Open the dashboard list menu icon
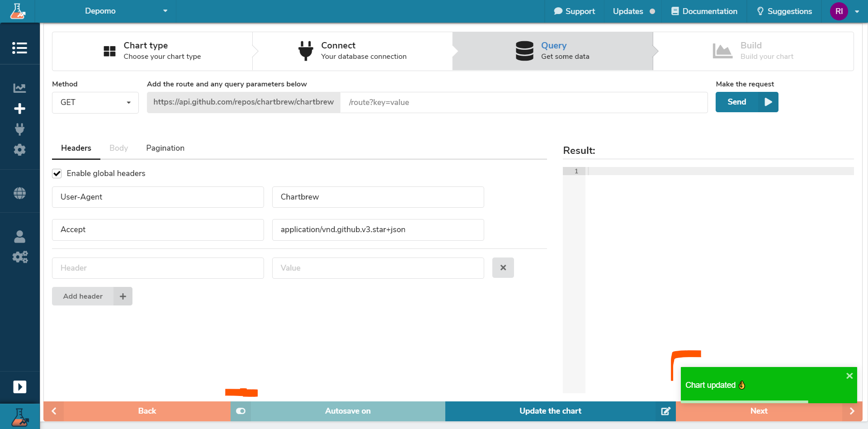Screen dimensions: 868x429 (19, 48)
